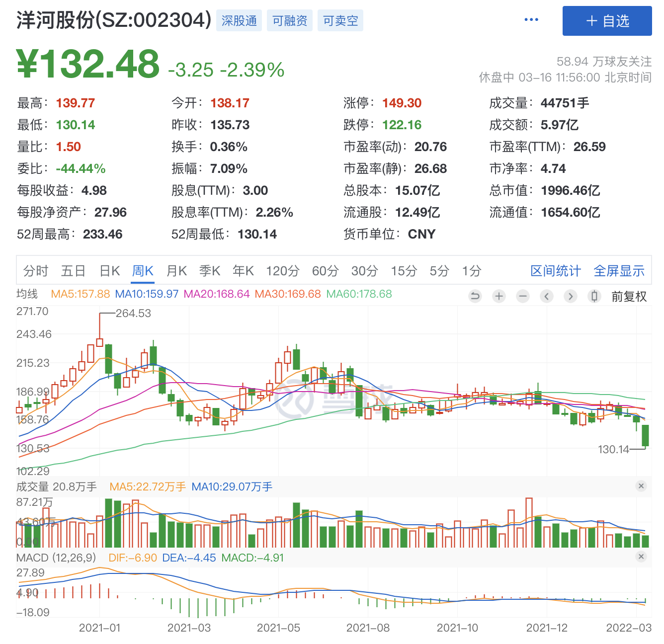This screenshot has width=664, height=644.
Task: Select the 周K chart tab
Action: point(143,271)
